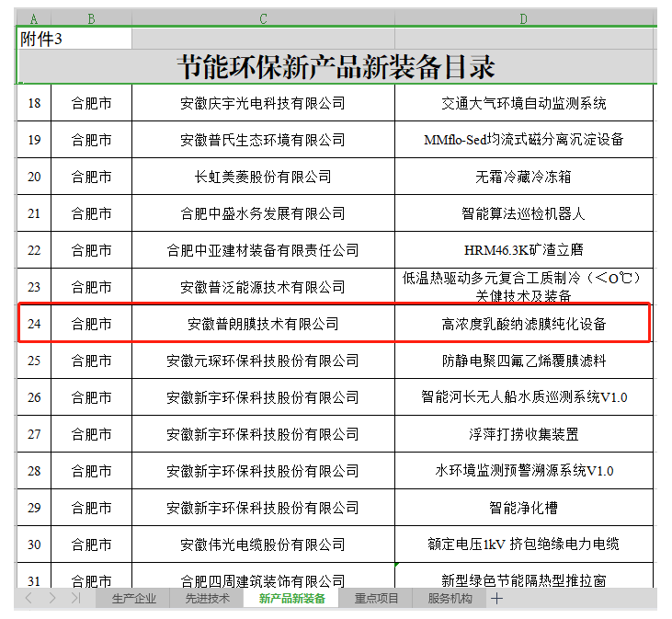Select cell 防静电聚四氟乙烯覆膜滤料
The height and width of the screenshot is (619, 672).
pyautogui.click(x=524, y=361)
